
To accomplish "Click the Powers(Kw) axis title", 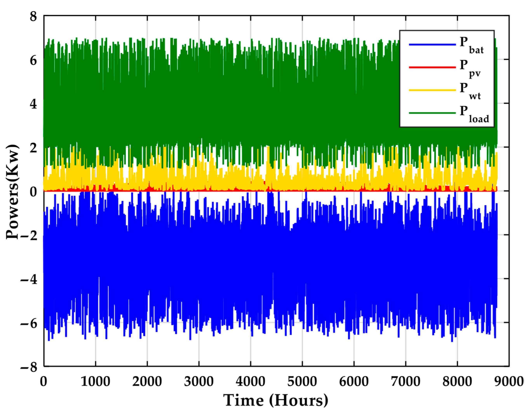I will [12, 192].
